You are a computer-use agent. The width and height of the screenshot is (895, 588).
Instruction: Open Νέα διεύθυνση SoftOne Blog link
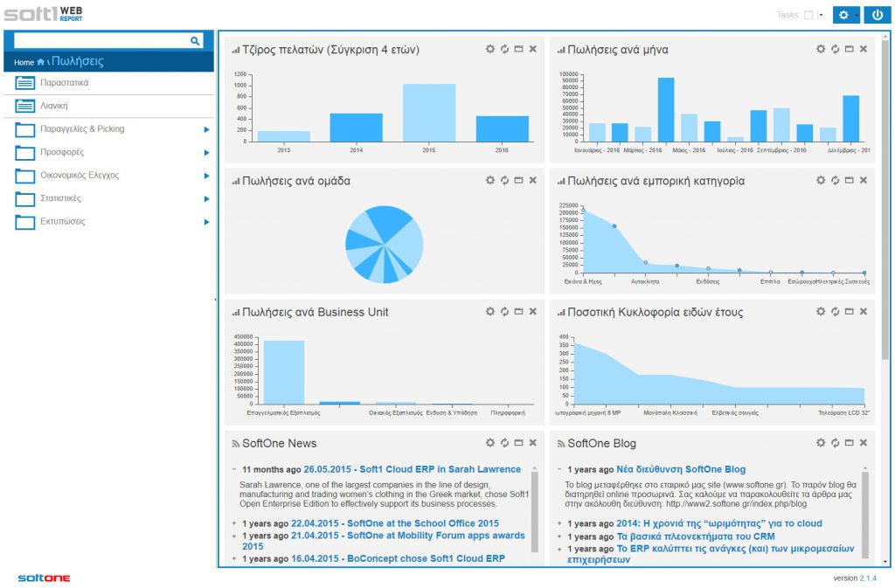coord(681,469)
